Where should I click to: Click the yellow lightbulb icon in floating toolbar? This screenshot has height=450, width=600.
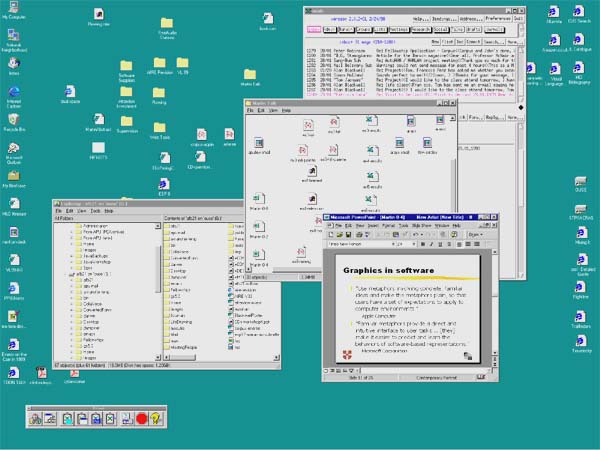[x=157, y=420]
